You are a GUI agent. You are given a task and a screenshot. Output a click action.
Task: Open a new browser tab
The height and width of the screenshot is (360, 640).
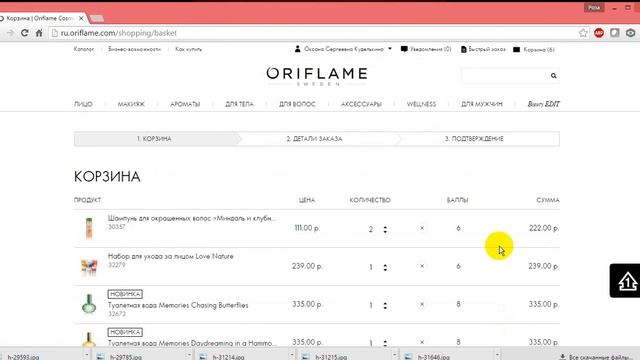coord(97,18)
